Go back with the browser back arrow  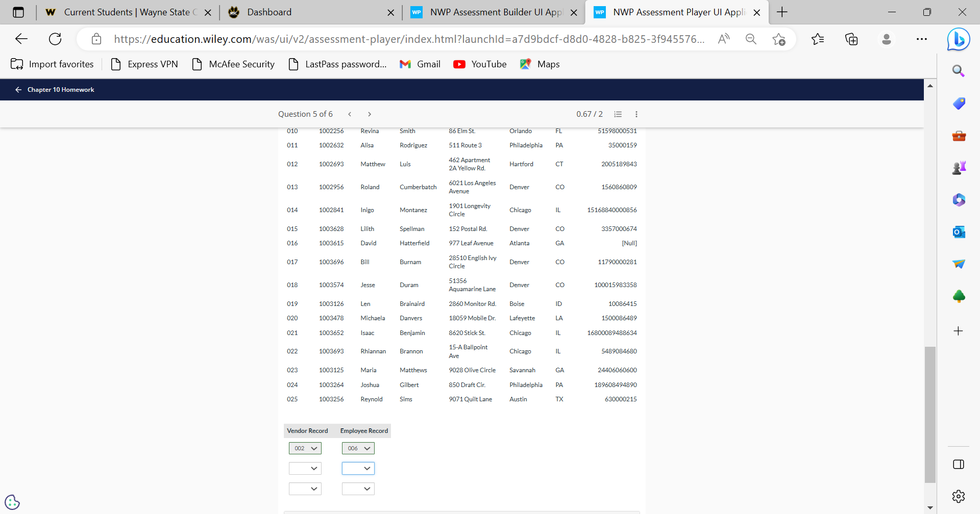[21, 39]
